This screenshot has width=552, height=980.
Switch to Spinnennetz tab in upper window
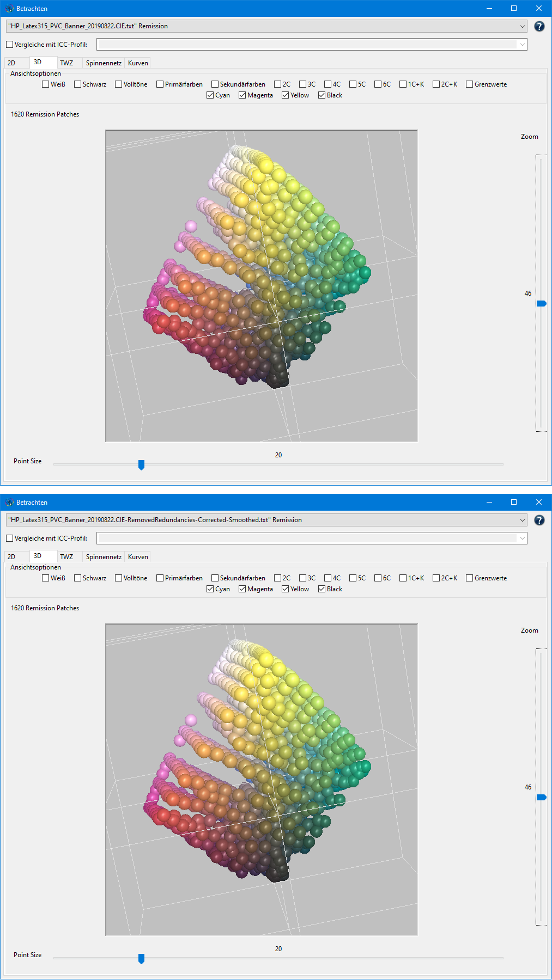(x=104, y=63)
